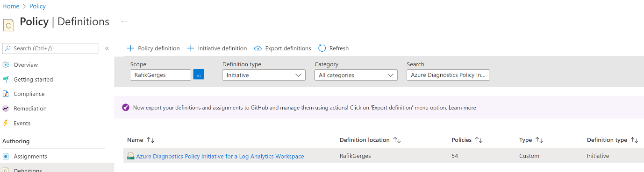Click the Refresh toolbar icon
Screen dimensions: 644x172
[322, 48]
